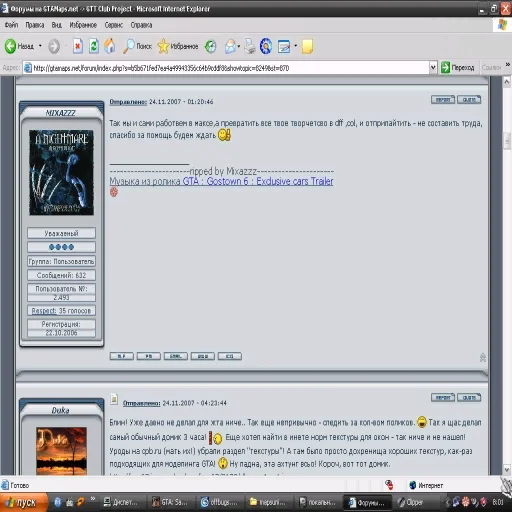Screen dimensions: 512x512
Task: Open the Mail button dropdown arrow
Action: [x=239, y=46]
